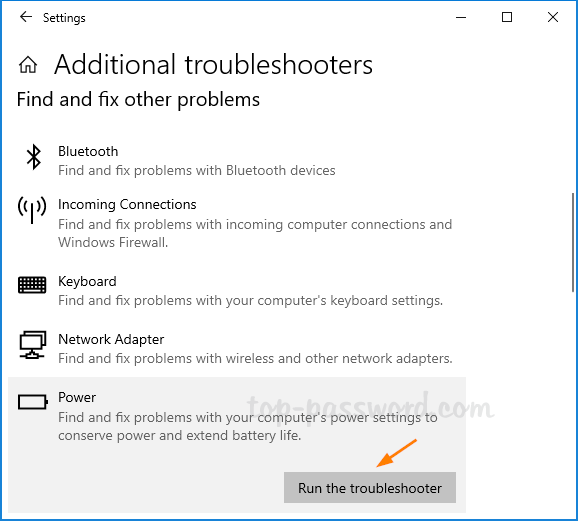Viewport: 578px width, 521px height.
Task: Click the Power battery icon
Action: pos(32,402)
